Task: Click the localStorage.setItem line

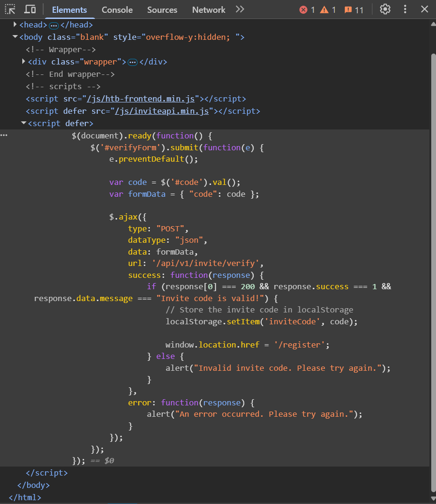Action: (x=261, y=321)
